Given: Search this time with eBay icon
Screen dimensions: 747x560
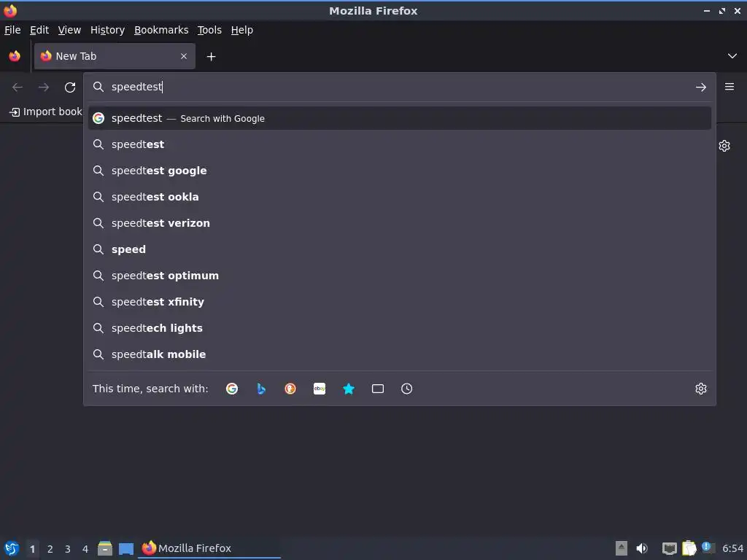Looking at the screenshot, I should (x=320, y=389).
